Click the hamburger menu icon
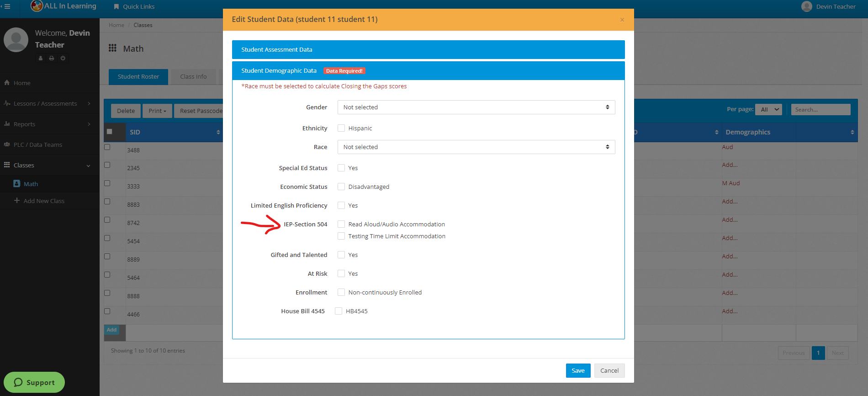 (x=7, y=6)
